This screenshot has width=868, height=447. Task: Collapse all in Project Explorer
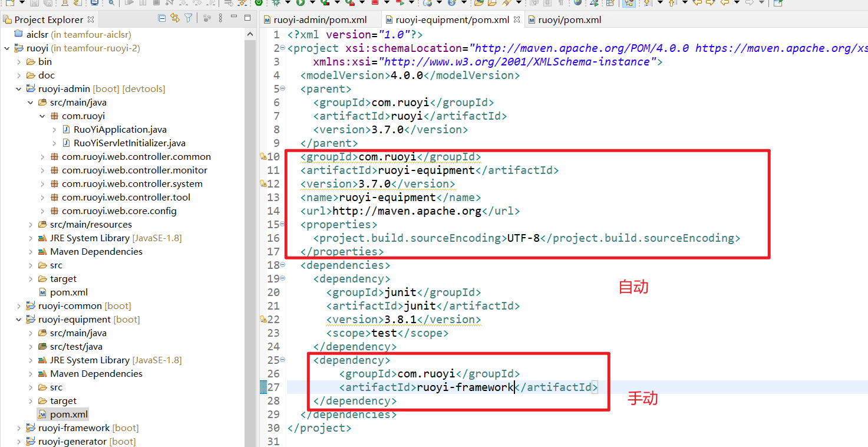(x=162, y=19)
